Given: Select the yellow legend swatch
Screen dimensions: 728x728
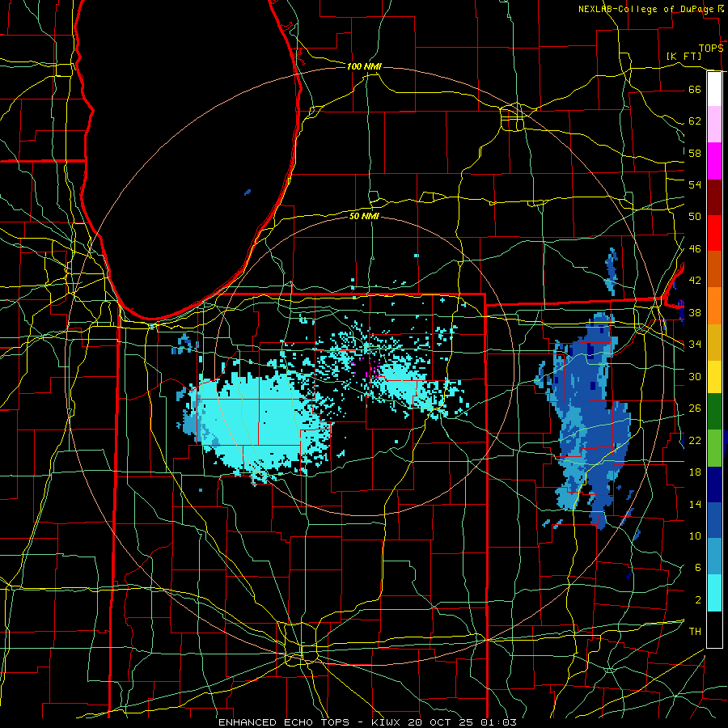Looking at the screenshot, I should 714,376.
